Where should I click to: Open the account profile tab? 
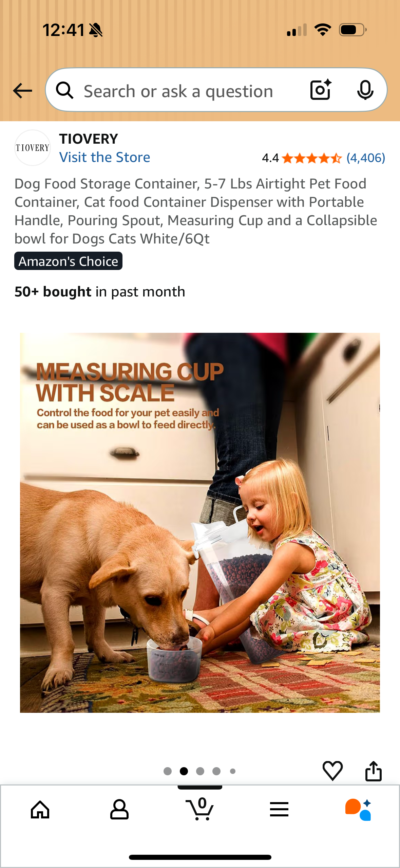[119, 810]
